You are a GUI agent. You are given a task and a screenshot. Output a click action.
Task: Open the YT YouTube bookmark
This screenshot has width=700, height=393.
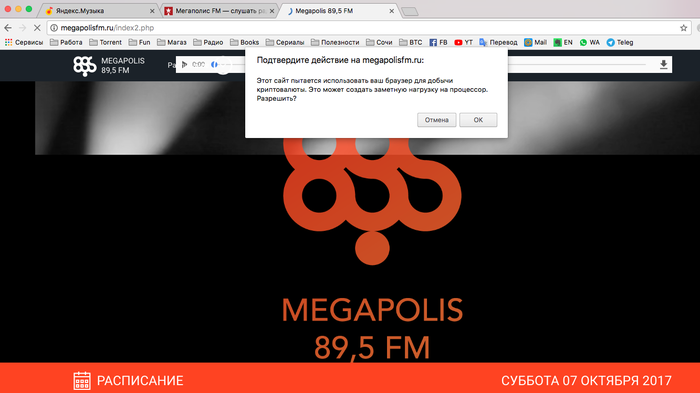pyautogui.click(x=463, y=42)
